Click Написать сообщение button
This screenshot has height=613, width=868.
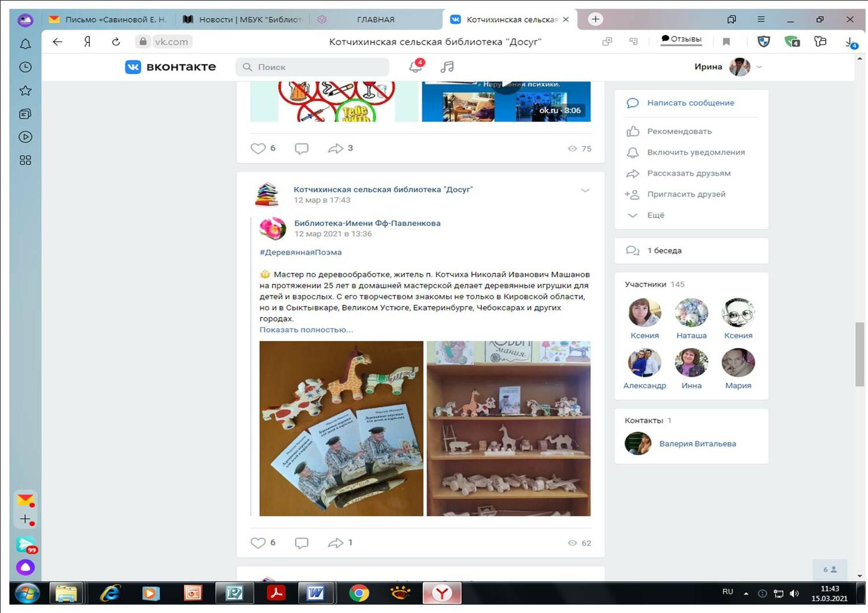(690, 103)
